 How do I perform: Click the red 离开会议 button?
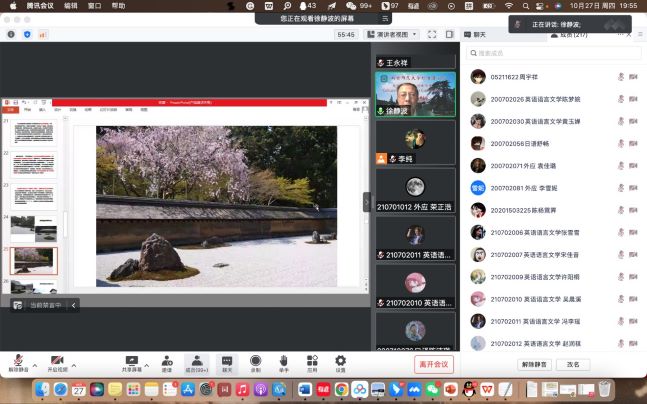434,364
